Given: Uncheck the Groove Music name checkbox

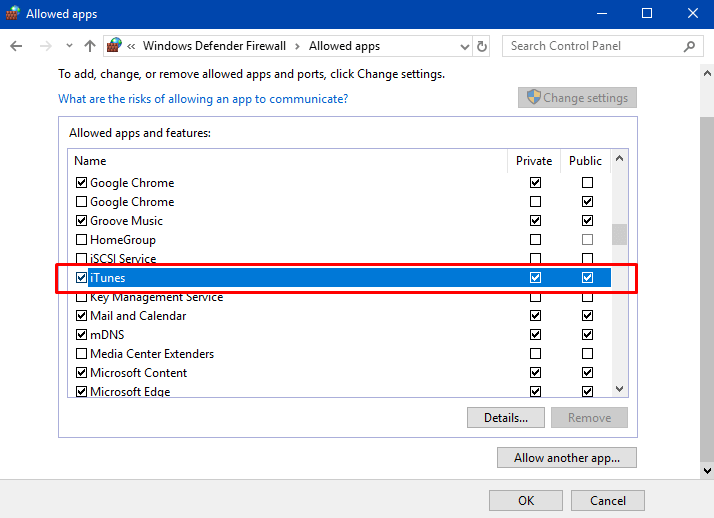Looking at the screenshot, I should [x=82, y=221].
